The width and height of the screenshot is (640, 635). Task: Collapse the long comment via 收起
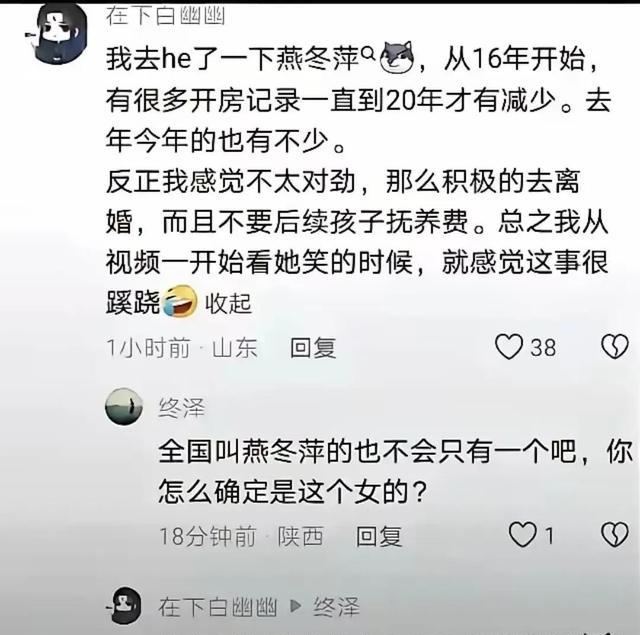pyautogui.click(x=228, y=303)
